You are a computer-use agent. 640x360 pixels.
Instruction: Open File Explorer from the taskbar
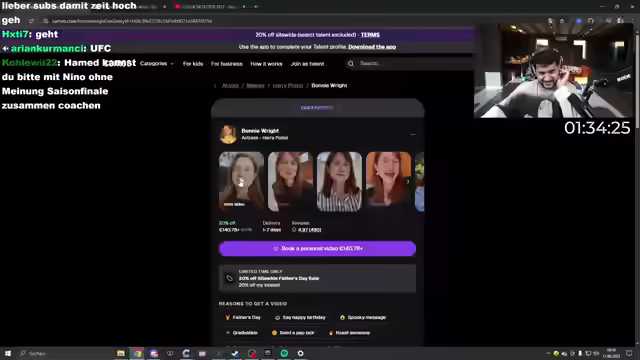point(121,353)
